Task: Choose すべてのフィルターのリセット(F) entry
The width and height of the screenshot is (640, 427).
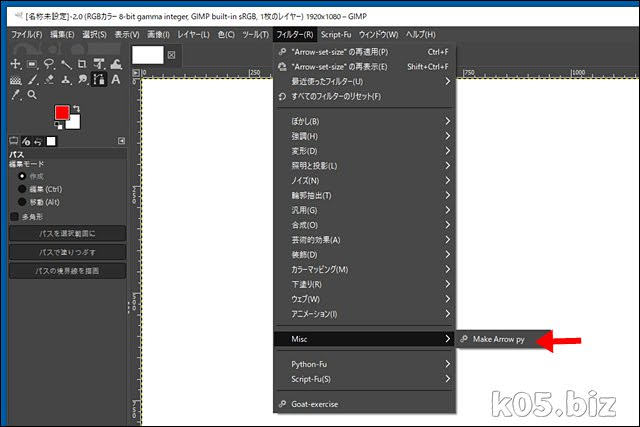Action: [x=364, y=96]
